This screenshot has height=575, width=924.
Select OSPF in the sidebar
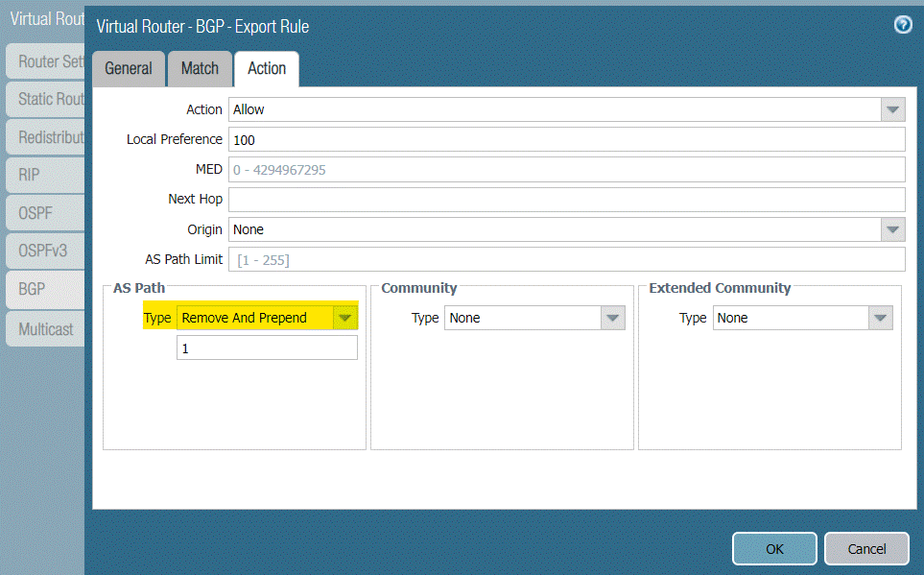click(x=38, y=212)
